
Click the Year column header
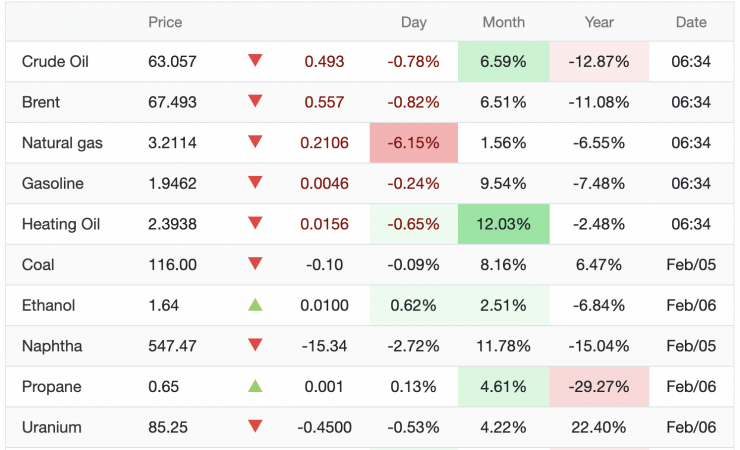600,22
